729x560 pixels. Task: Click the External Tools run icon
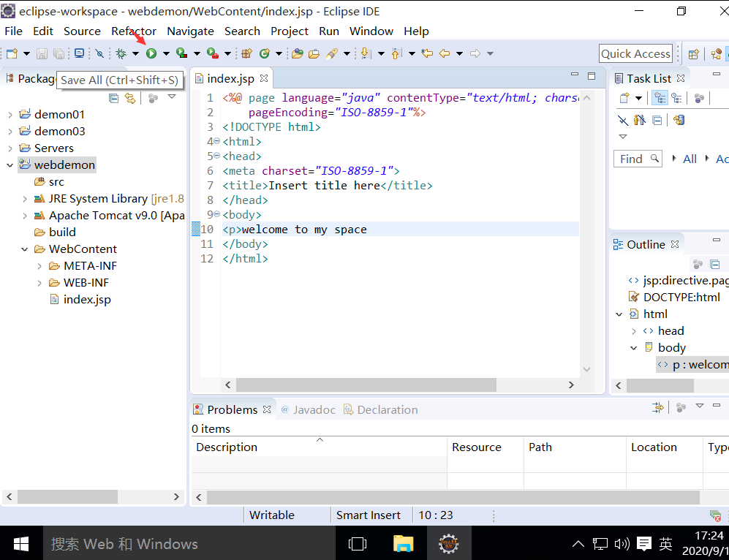pyautogui.click(x=213, y=53)
